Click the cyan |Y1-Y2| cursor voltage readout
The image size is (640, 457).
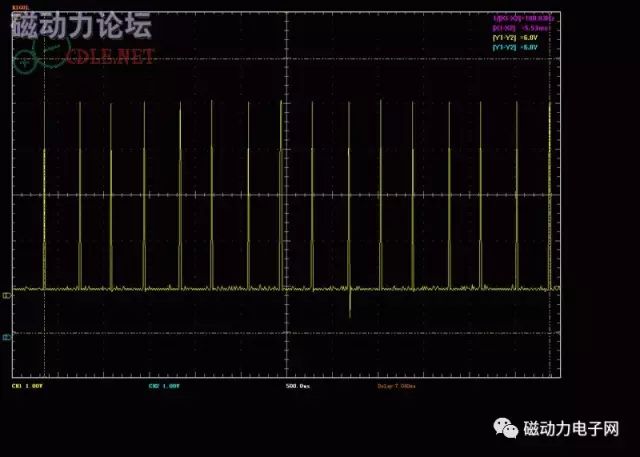tap(515, 47)
